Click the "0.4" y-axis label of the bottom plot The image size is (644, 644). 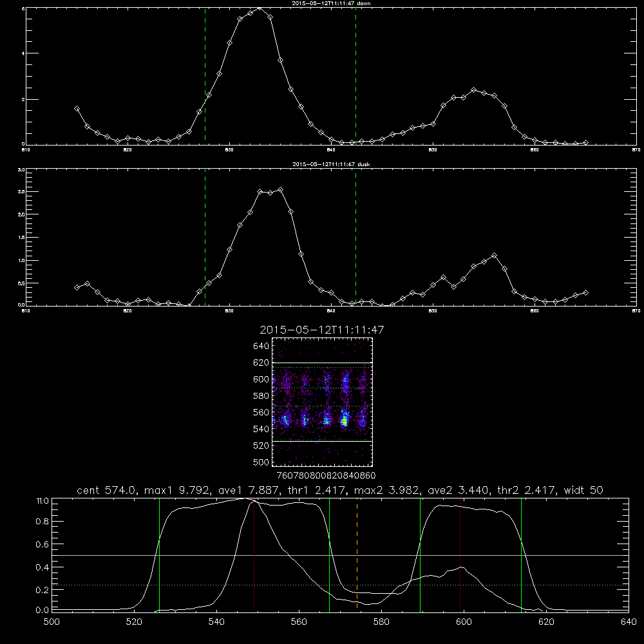43,567
